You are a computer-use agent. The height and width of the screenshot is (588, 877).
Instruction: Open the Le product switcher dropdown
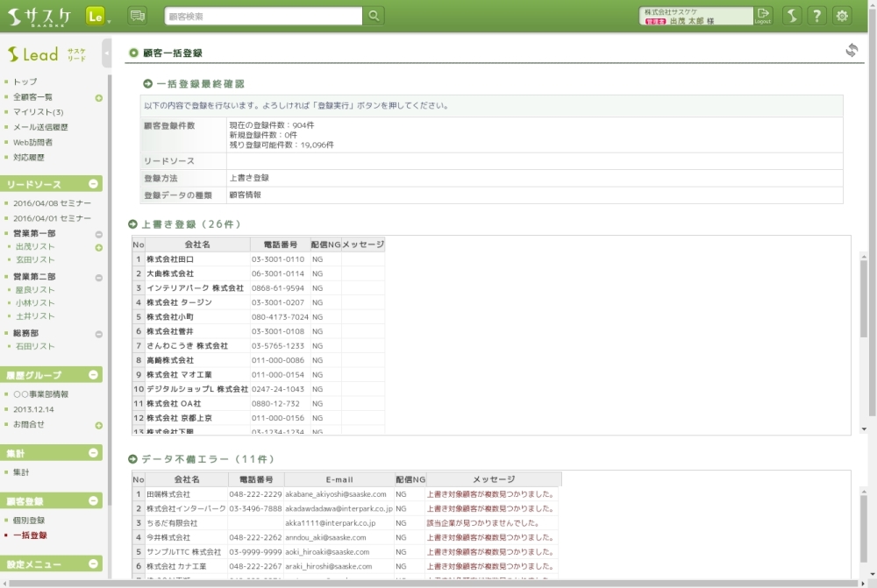coord(98,17)
